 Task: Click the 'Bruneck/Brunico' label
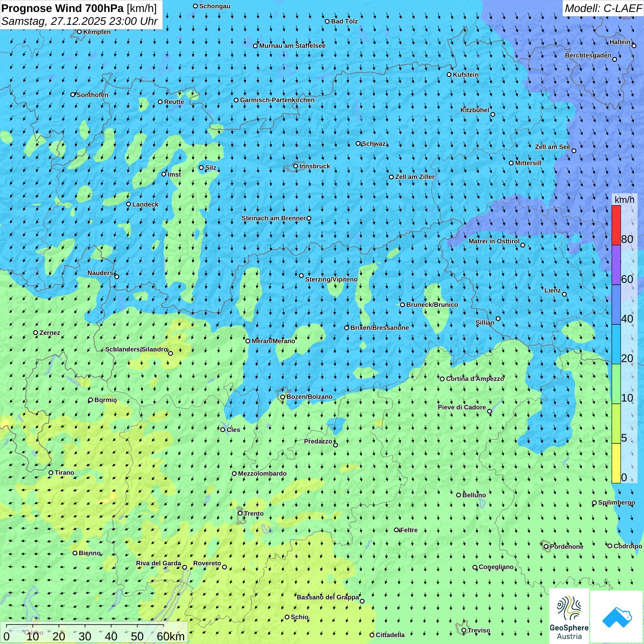tap(432, 305)
